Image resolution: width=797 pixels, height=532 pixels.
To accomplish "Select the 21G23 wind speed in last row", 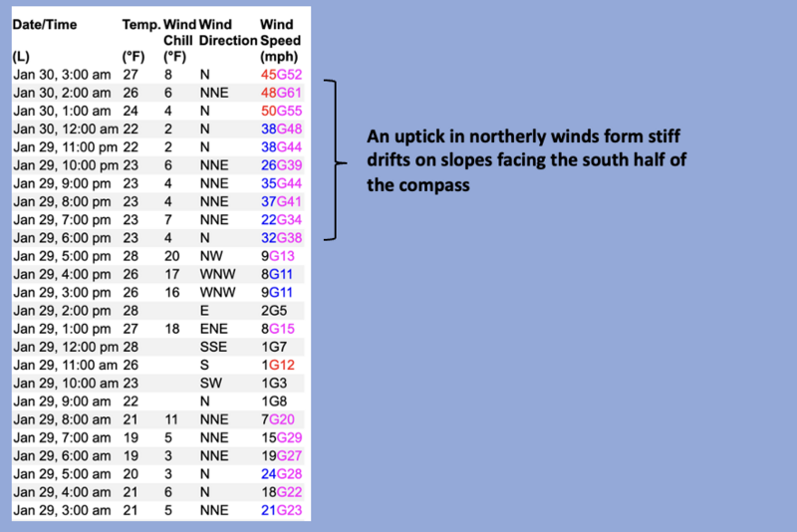I will click(x=280, y=511).
